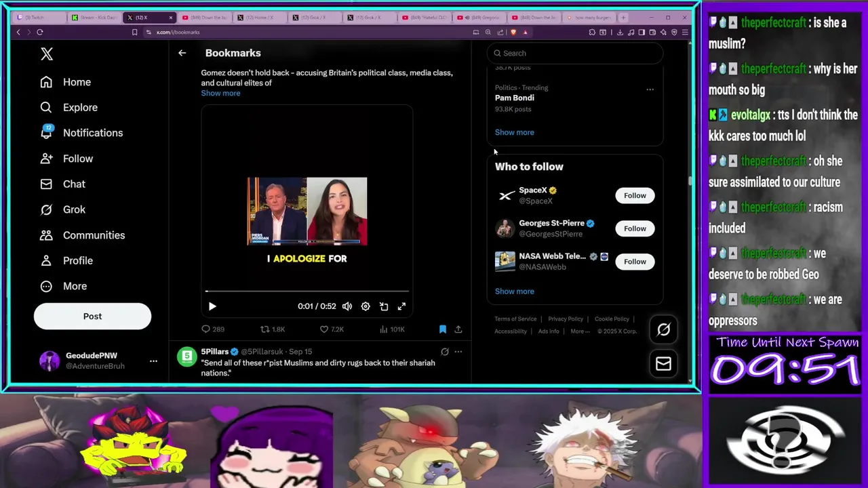Open the Follow section in the sidebar
The height and width of the screenshot is (488, 868).
(x=66, y=159)
